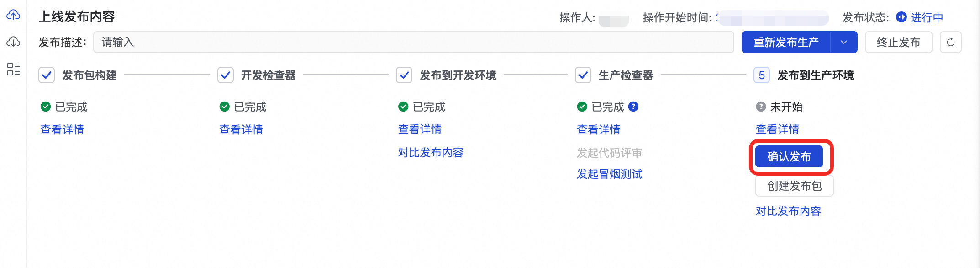Click the green check icon under 生产检查器

(x=582, y=107)
